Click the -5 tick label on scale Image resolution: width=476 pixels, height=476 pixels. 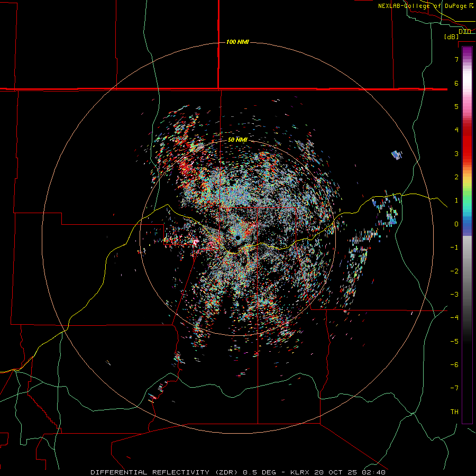click(454, 342)
